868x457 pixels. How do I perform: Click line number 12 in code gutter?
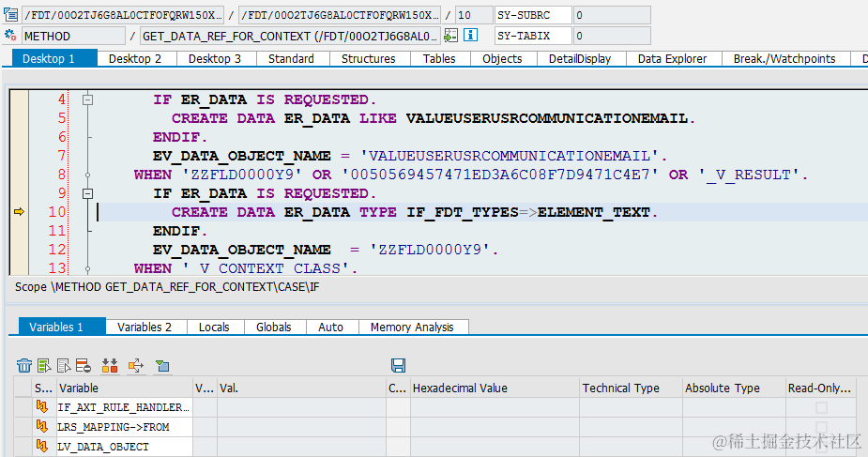[57, 250]
